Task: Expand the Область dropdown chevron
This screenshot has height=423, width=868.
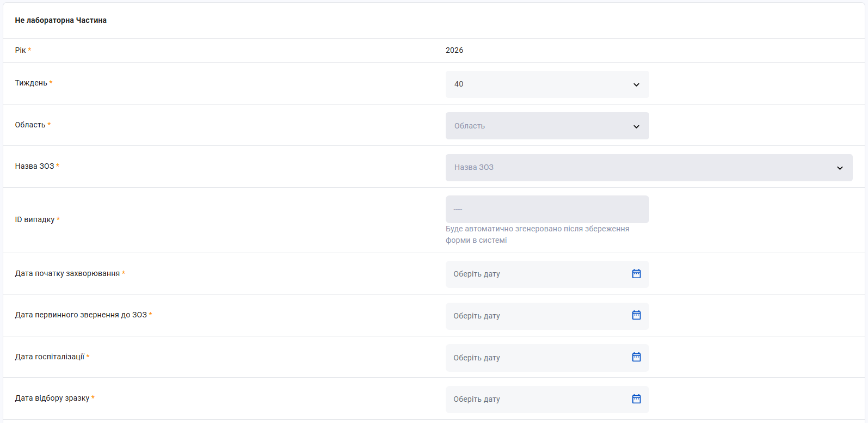Action: [636, 126]
